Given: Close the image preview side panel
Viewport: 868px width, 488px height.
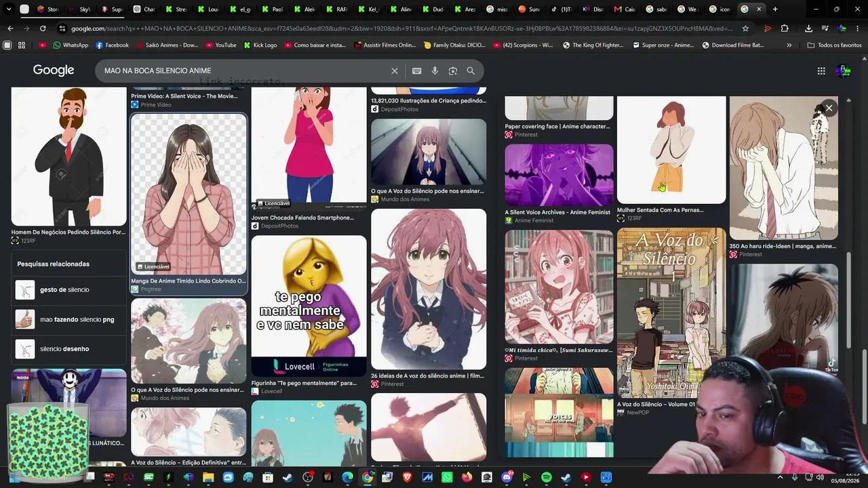Looking at the screenshot, I should pyautogui.click(x=829, y=108).
